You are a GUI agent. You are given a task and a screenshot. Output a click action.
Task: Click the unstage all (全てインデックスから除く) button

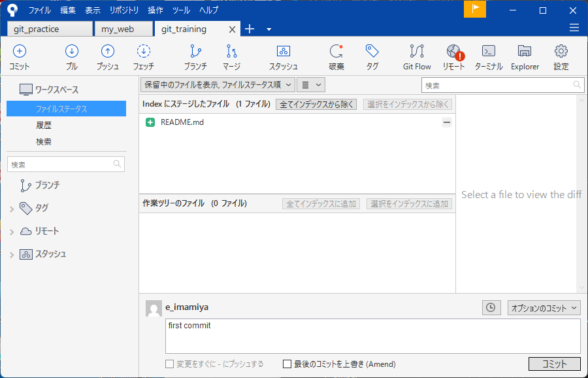pos(316,104)
